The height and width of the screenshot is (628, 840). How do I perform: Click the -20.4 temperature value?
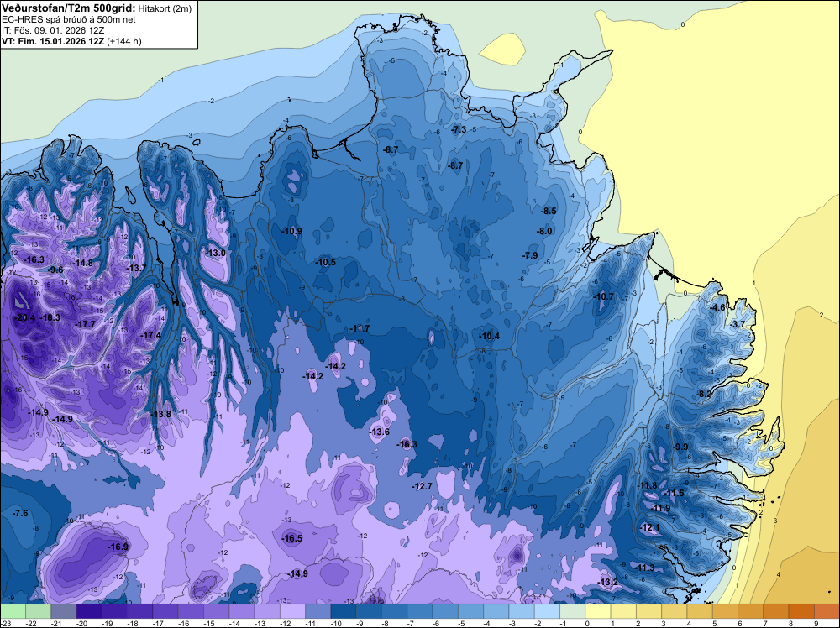click(x=25, y=317)
